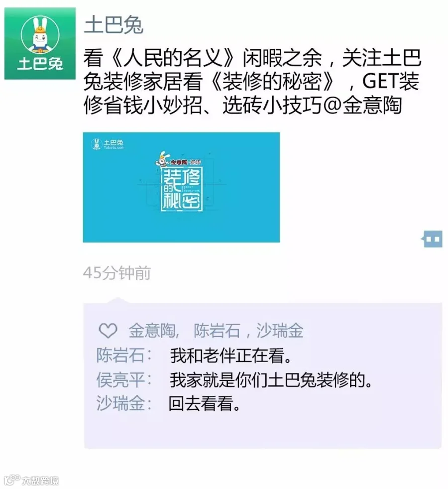448x489 pixels.
Task: Open the blue 装修的秘密 shared image
Action: click(x=181, y=187)
